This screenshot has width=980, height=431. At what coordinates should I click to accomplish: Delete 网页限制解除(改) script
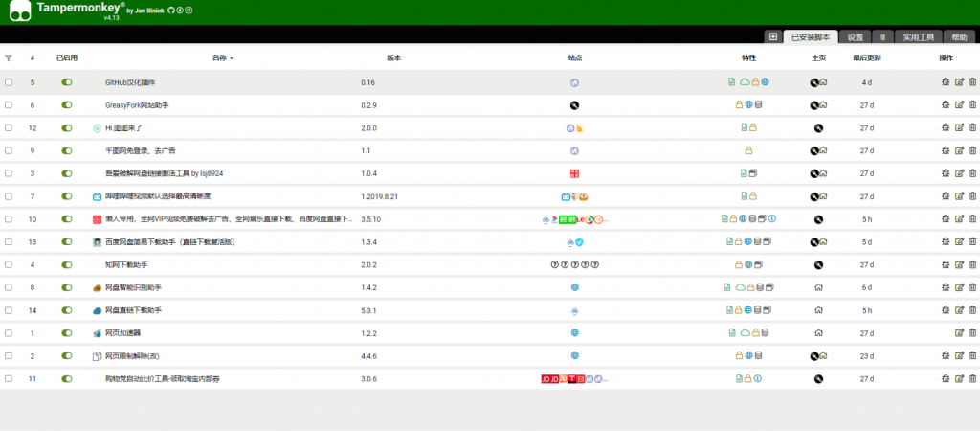point(972,356)
